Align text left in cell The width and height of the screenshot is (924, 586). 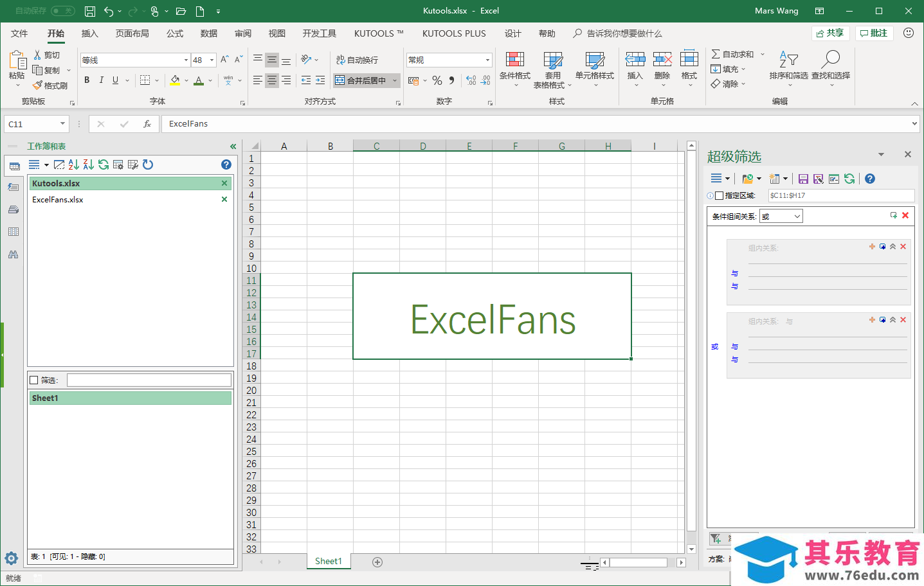click(x=258, y=80)
